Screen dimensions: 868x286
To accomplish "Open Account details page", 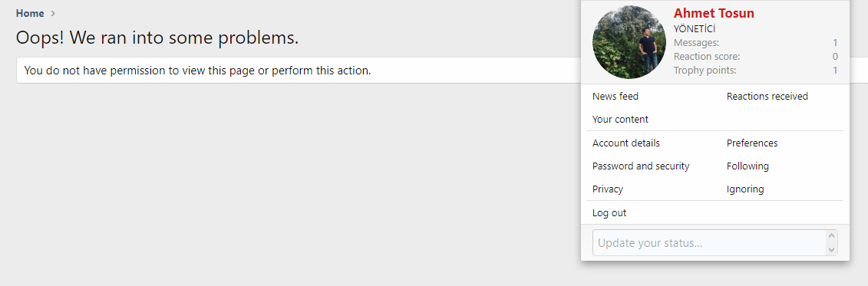I will (x=626, y=143).
